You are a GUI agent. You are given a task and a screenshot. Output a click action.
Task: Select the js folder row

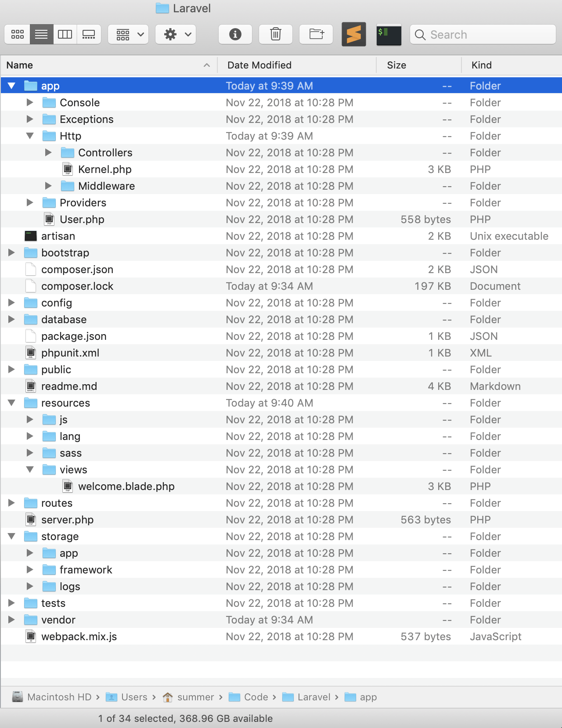pyautogui.click(x=281, y=419)
